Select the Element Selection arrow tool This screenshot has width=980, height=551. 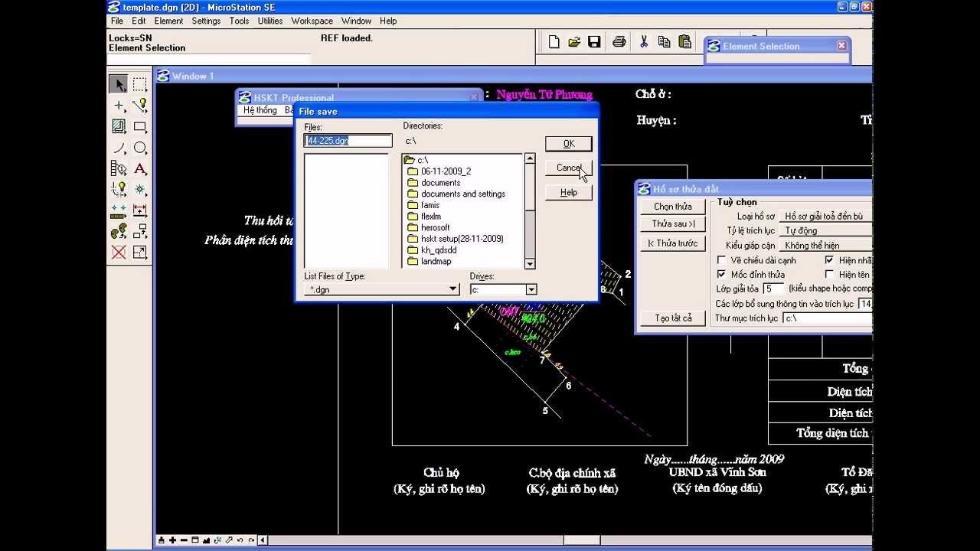(x=119, y=84)
